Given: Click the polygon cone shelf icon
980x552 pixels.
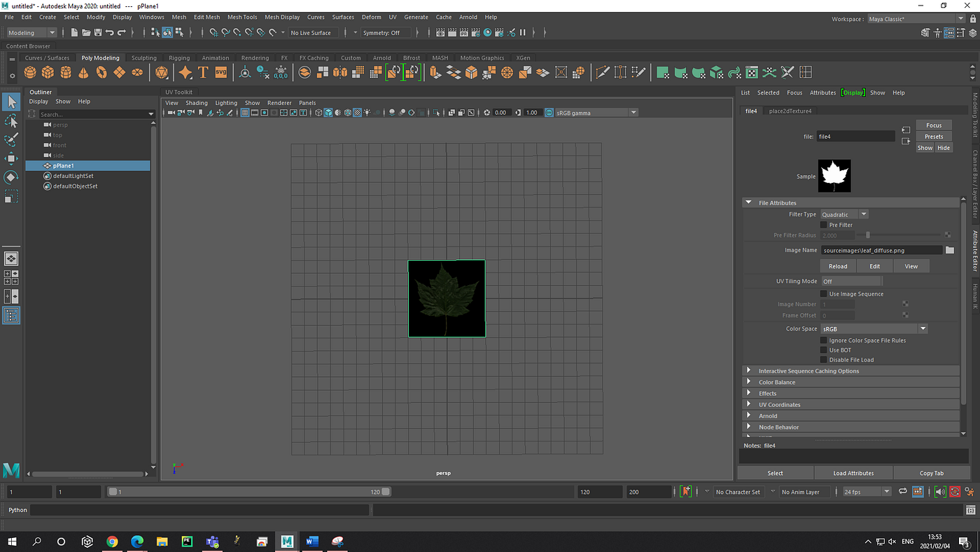Looking at the screenshot, I should pos(83,72).
